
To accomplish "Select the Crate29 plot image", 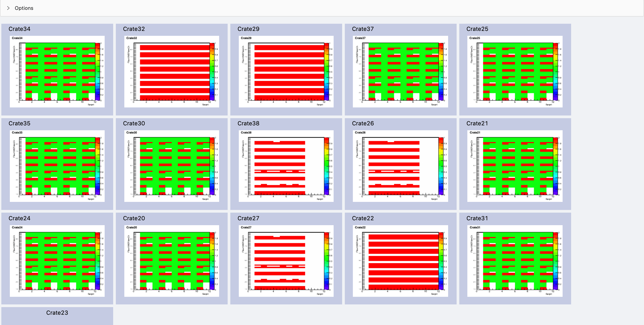I will (x=286, y=72).
